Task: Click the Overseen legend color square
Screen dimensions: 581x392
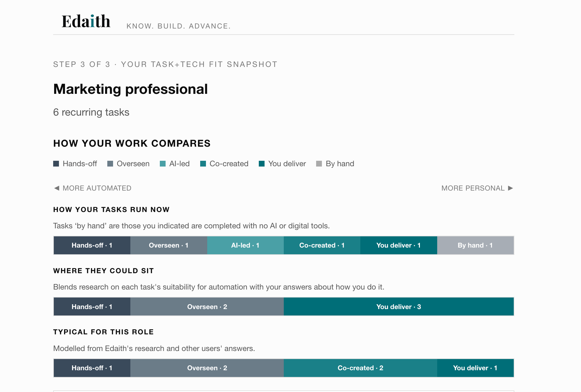Action: coord(110,164)
